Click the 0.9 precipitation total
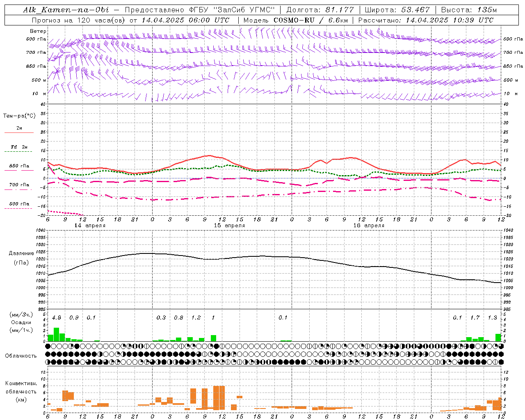Image resolution: width=525 pixels, height=420 pixels. (74, 318)
